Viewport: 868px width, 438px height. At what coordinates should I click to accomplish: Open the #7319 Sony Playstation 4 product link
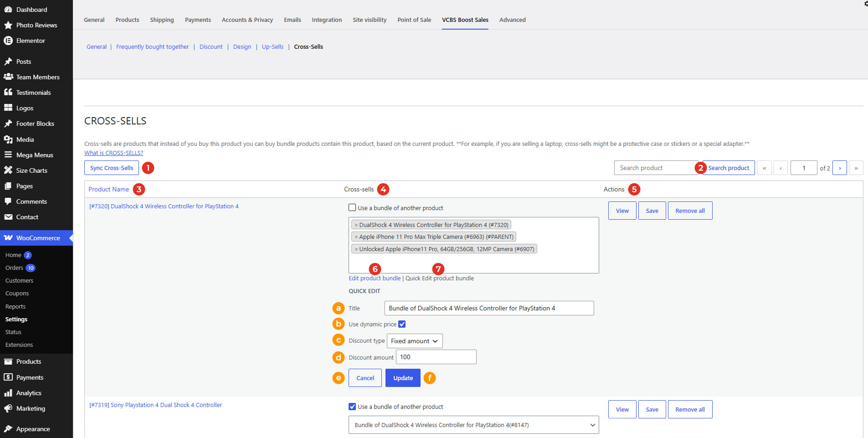(155, 405)
